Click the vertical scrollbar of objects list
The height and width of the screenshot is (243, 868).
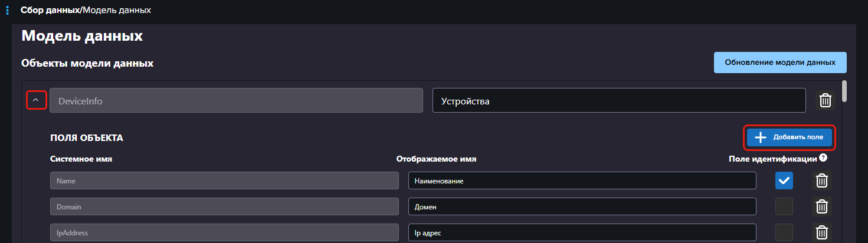pos(844,91)
